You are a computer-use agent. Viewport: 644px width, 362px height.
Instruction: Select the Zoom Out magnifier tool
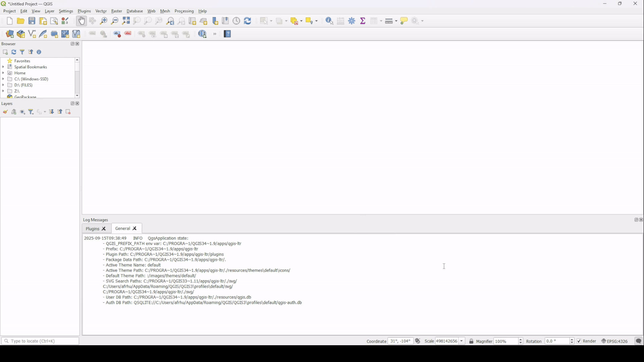pyautogui.click(x=115, y=21)
